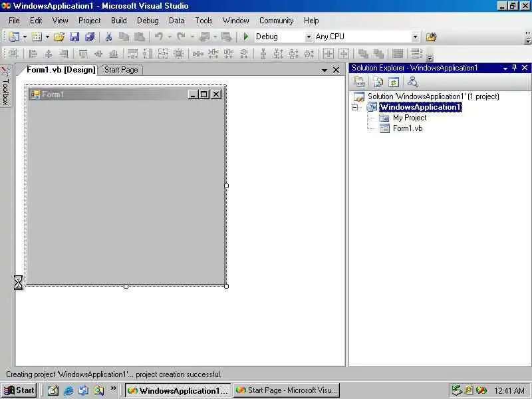532x399 pixels.
Task: Open the Build menu
Action: click(x=119, y=21)
